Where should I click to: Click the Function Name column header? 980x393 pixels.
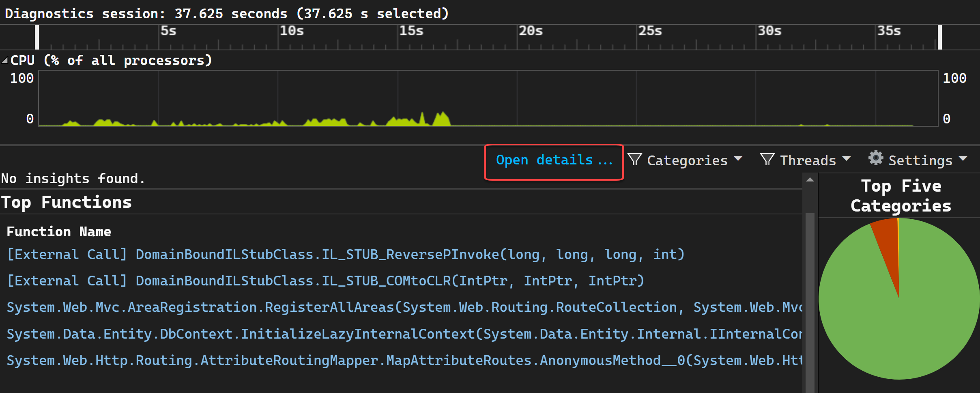[x=59, y=231]
